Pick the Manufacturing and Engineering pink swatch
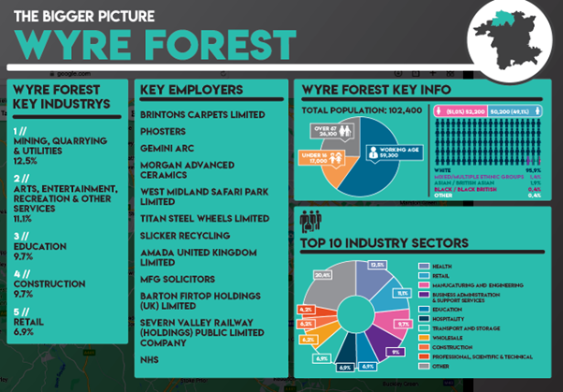 tap(424, 285)
